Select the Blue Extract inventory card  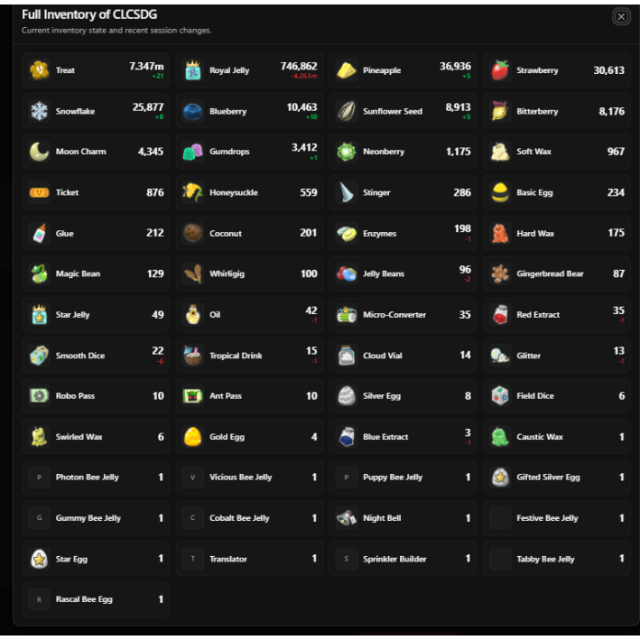coord(403,436)
